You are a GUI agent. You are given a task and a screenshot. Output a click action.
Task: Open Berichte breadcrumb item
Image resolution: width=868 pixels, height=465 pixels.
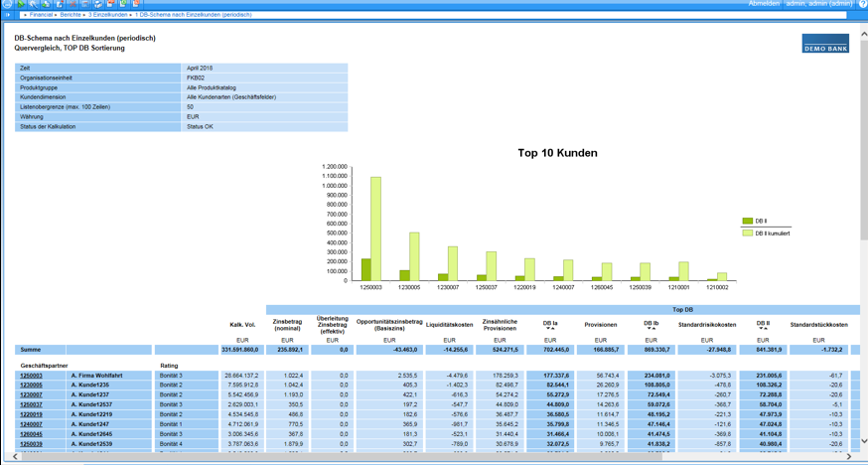[x=72, y=15]
